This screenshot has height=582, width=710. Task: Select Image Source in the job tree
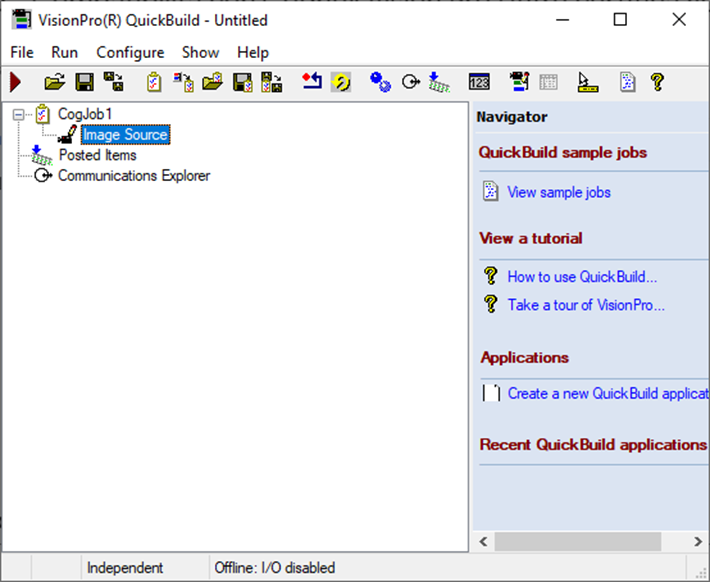pos(124,135)
